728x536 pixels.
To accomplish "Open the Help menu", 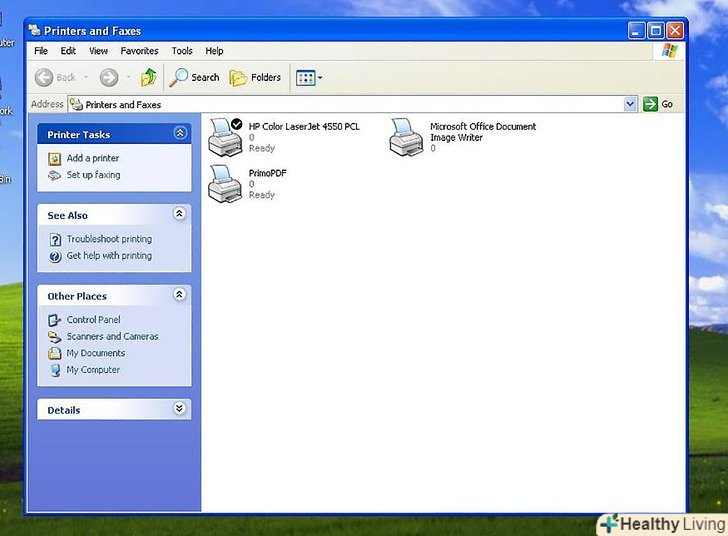I will 214,51.
